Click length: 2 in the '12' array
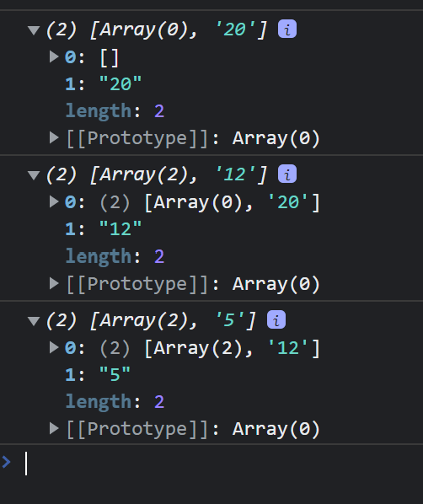 pos(115,256)
